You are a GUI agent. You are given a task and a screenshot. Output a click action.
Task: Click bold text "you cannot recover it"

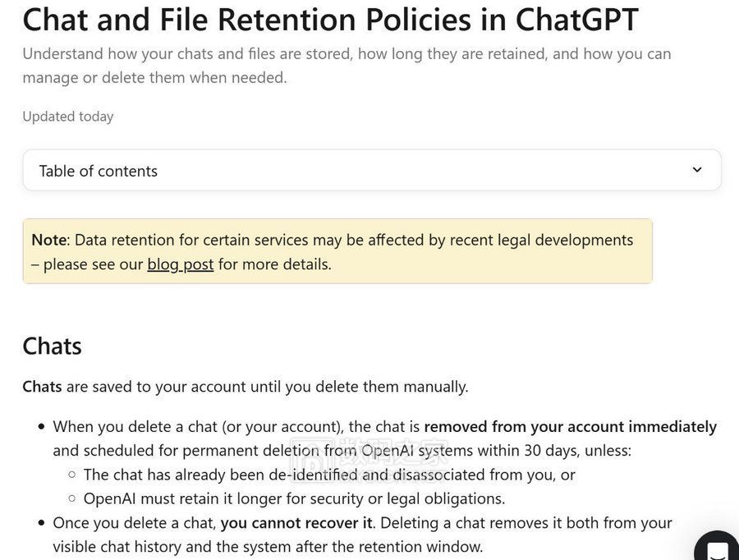[296, 523]
